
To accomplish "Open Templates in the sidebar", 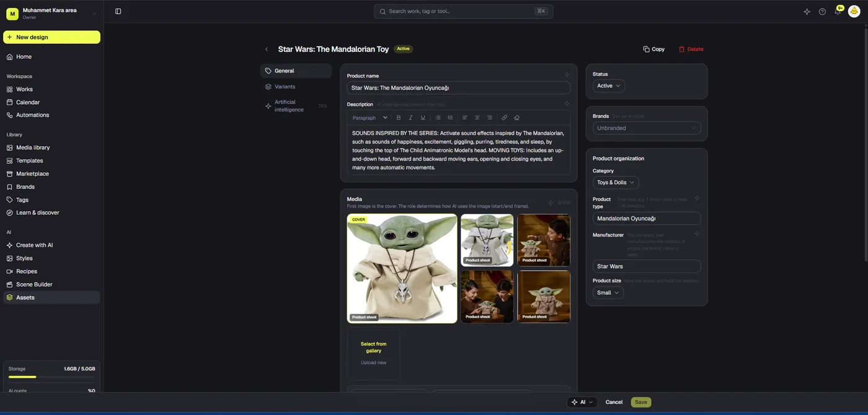I will (51, 160).
